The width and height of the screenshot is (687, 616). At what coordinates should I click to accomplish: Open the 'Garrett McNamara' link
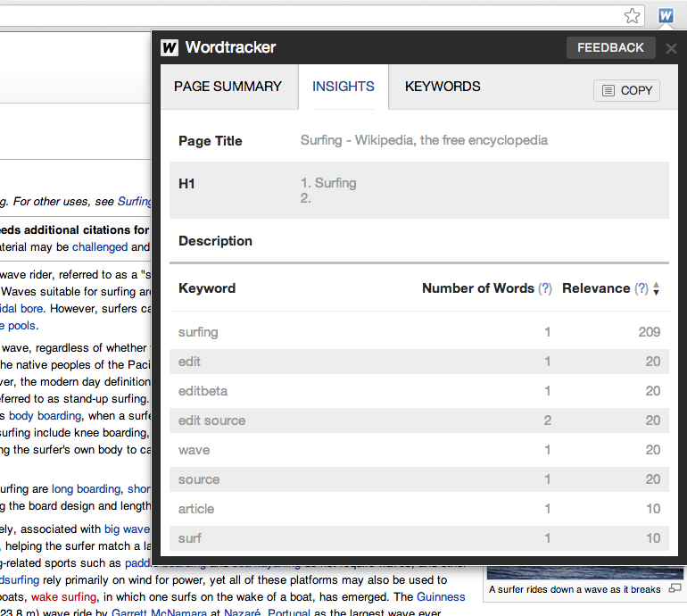pyautogui.click(x=159, y=612)
